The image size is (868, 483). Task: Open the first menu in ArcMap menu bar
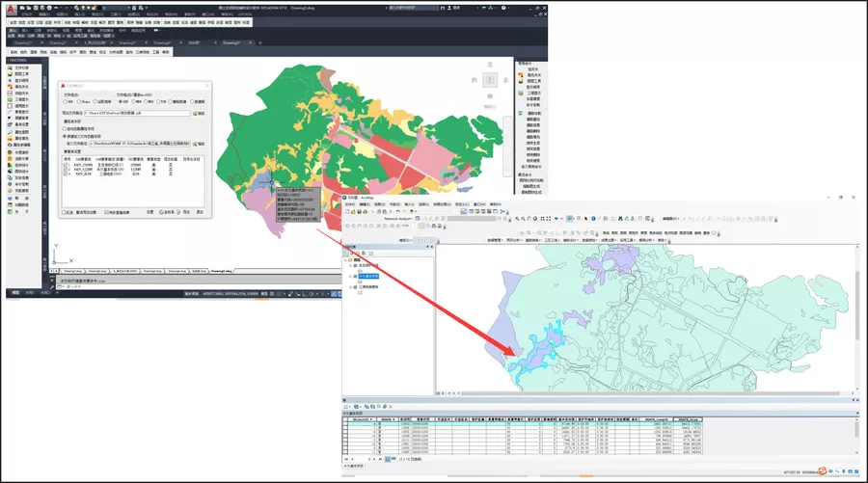(x=350, y=204)
